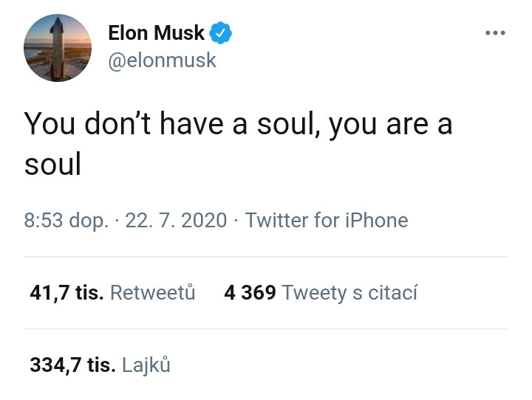Open the @elonmusk handle link
This screenshot has height=400, width=532.
(162, 60)
